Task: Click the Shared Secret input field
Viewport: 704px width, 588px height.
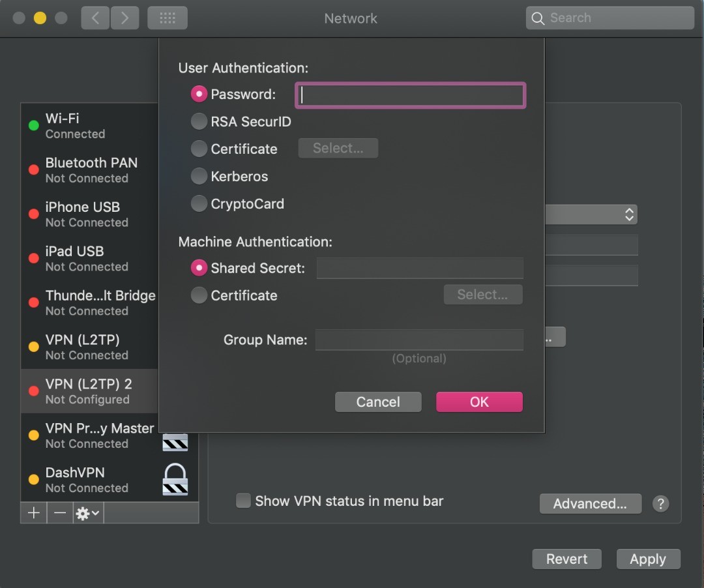Action: pyautogui.click(x=420, y=268)
